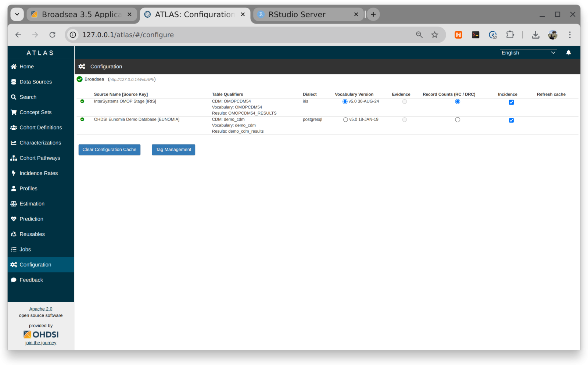The image size is (588, 365).
Task: Select EUNOMIA Record Counts radio button
Action: tap(457, 119)
